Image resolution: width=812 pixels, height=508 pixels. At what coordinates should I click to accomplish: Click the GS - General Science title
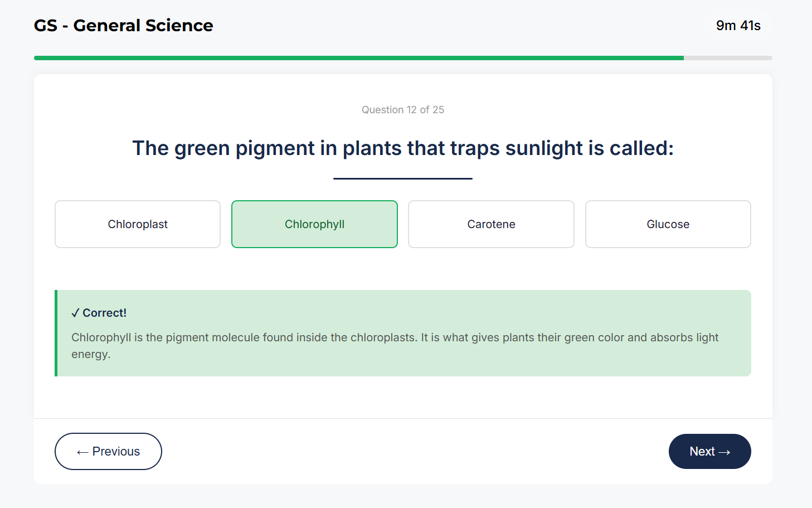click(123, 26)
